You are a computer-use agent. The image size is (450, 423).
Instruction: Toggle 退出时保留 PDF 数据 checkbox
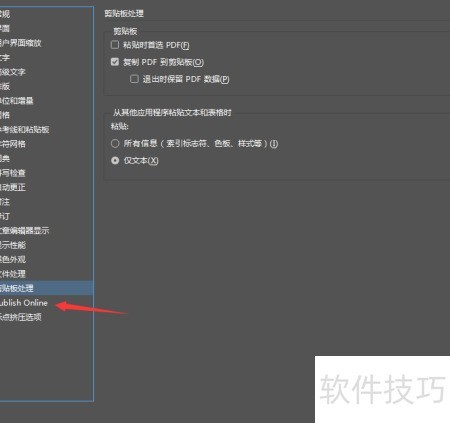pos(134,79)
